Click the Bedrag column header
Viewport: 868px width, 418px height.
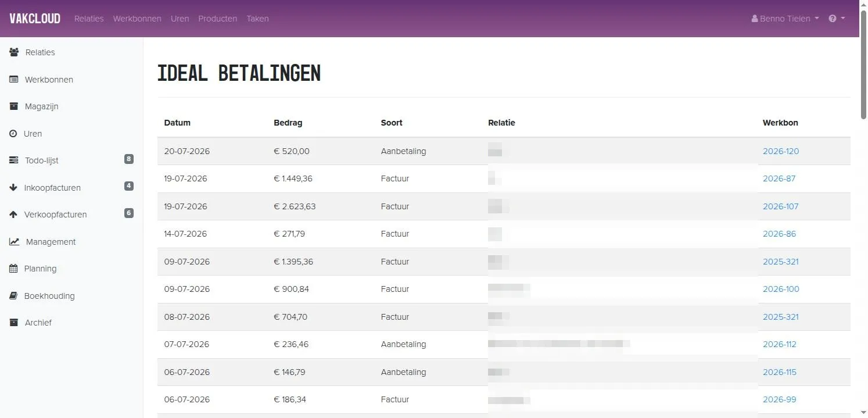[288, 123]
